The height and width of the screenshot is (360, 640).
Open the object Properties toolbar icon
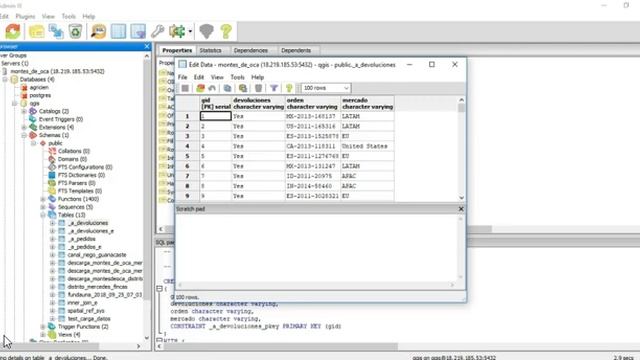36,31
